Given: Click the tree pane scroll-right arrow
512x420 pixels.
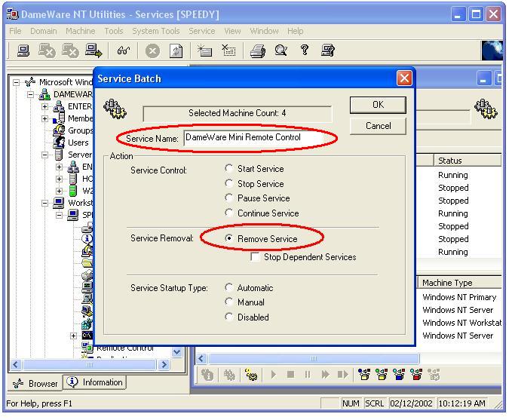Looking at the screenshot, I should point(164,364).
